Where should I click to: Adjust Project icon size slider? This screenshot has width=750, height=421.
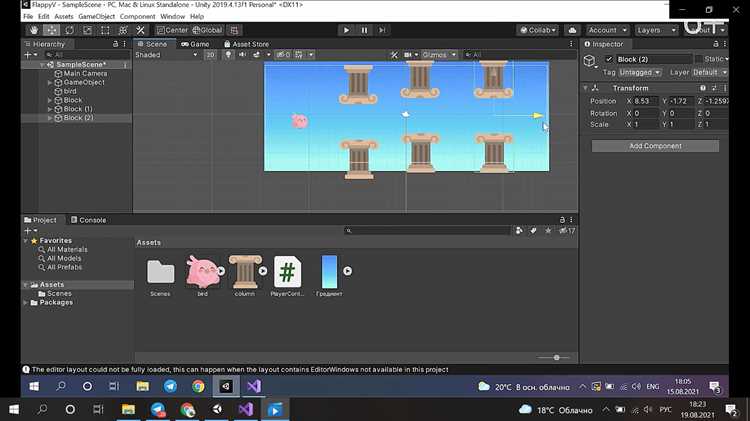click(556, 357)
